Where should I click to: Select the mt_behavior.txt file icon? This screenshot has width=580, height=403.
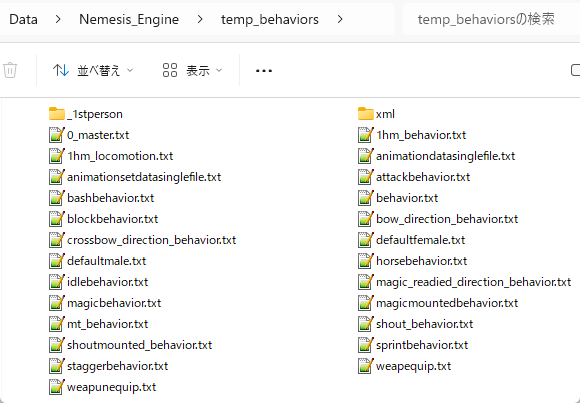(57, 324)
